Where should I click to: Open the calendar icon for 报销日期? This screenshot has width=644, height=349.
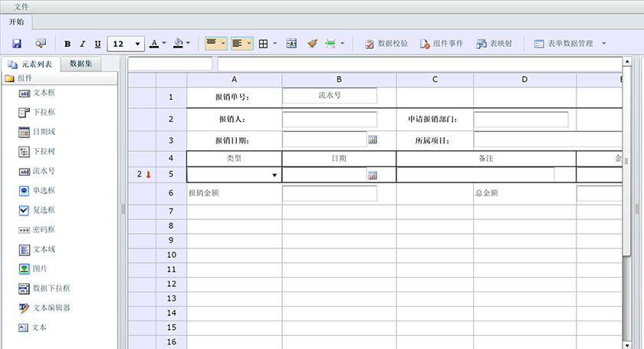pyautogui.click(x=373, y=140)
